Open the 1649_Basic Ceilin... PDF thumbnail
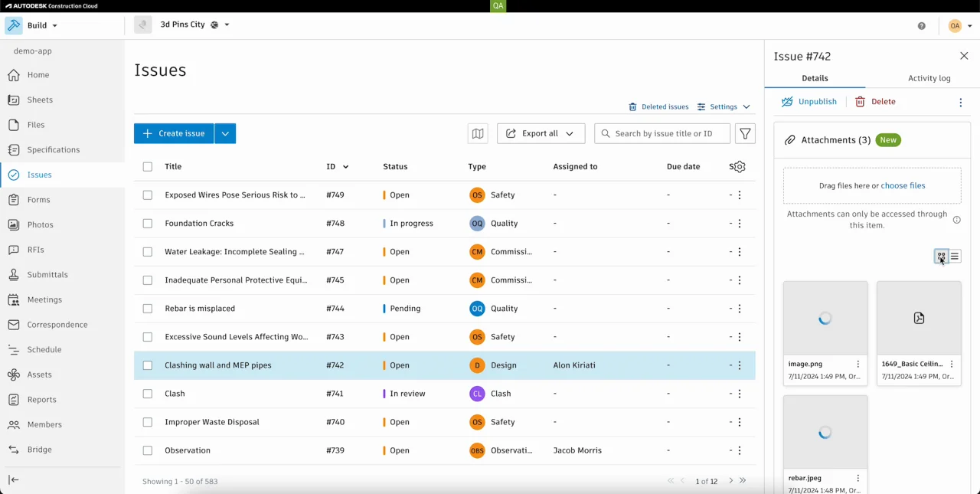Image resolution: width=980 pixels, height=494 pixels. click(919, 318)
